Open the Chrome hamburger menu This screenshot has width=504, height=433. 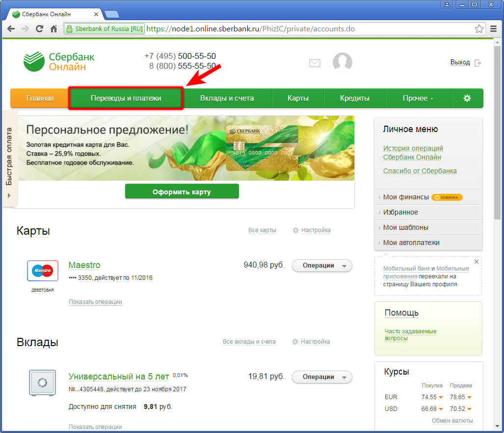coord(493,29)
